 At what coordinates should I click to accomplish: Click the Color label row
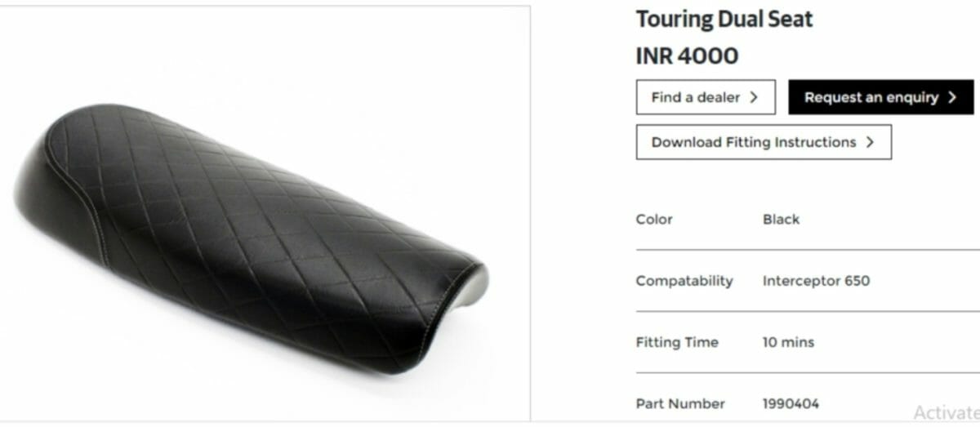(808, 220)
